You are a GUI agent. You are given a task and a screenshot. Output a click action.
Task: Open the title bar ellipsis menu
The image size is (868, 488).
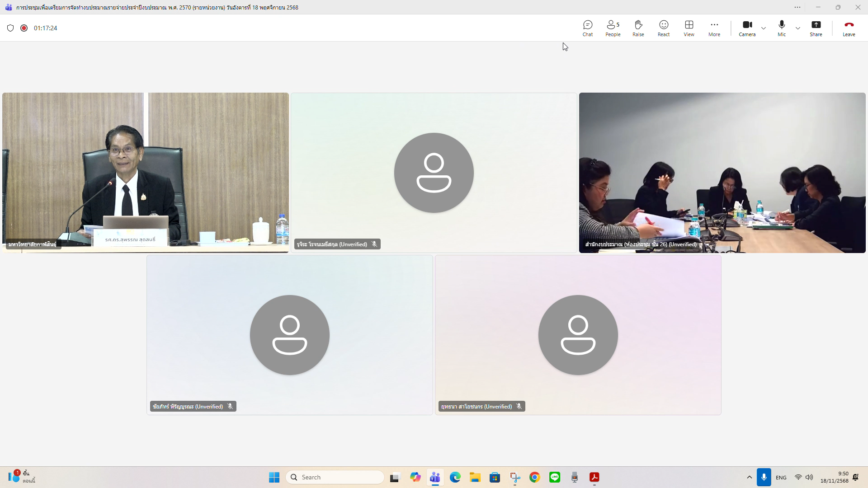(797, 7)
